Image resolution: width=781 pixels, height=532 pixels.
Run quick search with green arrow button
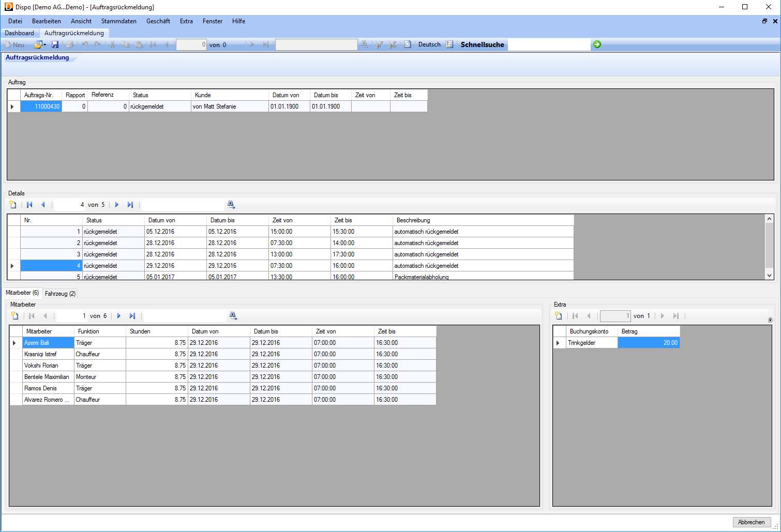[x=597, y=44]
